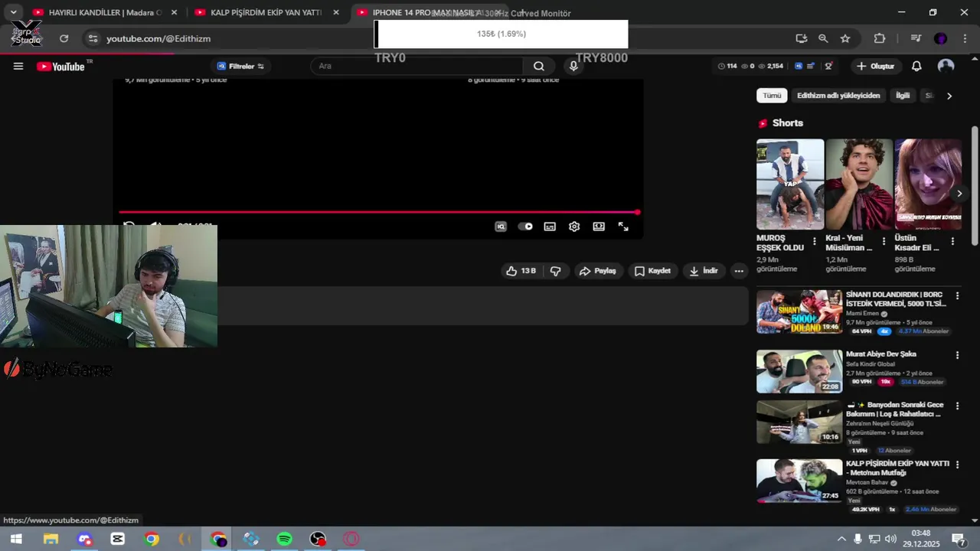The height and width of the screenshot is (551, 980).
Task: Open the SİNAN'I DOLANDIRDIK video title
Action: pos(896,298)
